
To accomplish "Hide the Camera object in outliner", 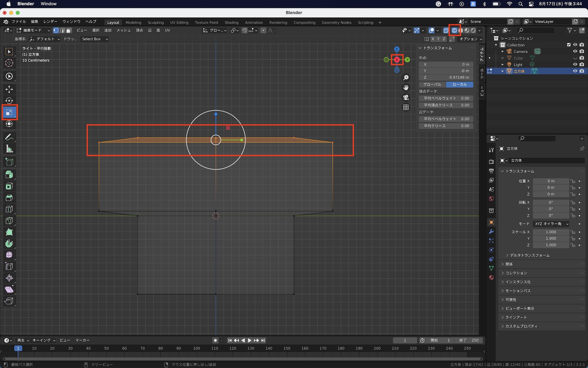I will coord(575,52).
